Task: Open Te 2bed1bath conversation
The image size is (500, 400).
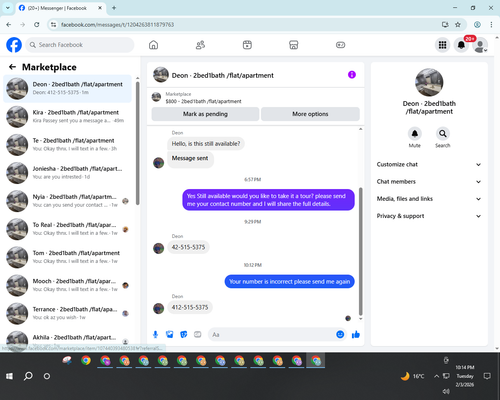Action: coord(68,145)
